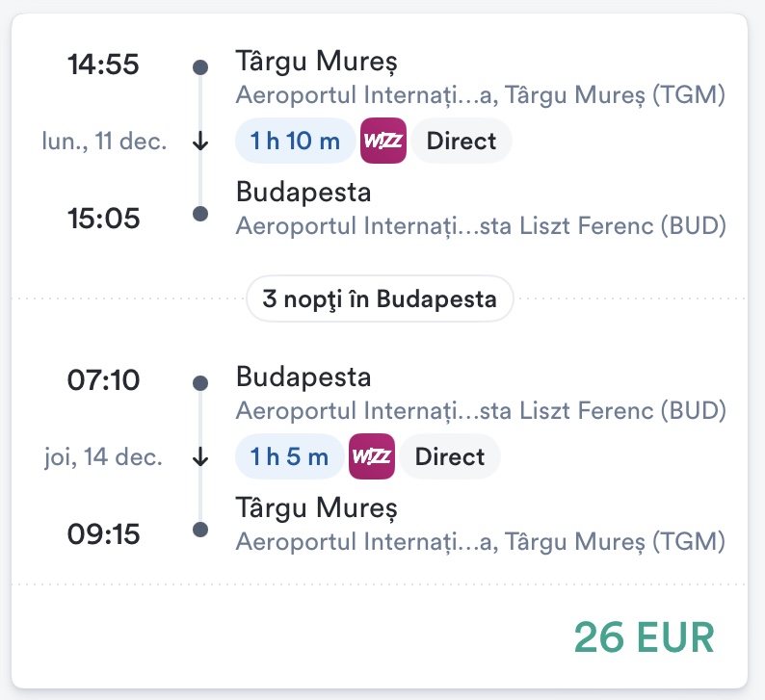Screen dimensions: 765x700
Task: Click the Budapesta arrival city on outbound flight
Action: pos(303,192)
